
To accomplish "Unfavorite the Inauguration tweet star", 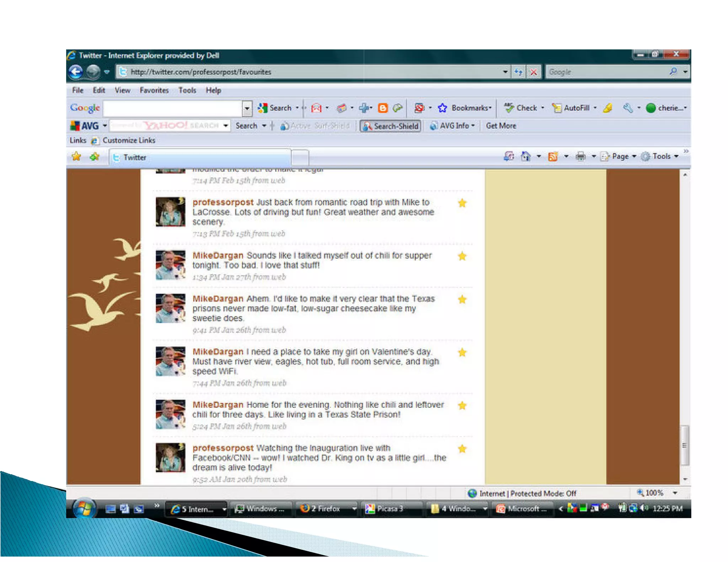I will click(462, 449).
